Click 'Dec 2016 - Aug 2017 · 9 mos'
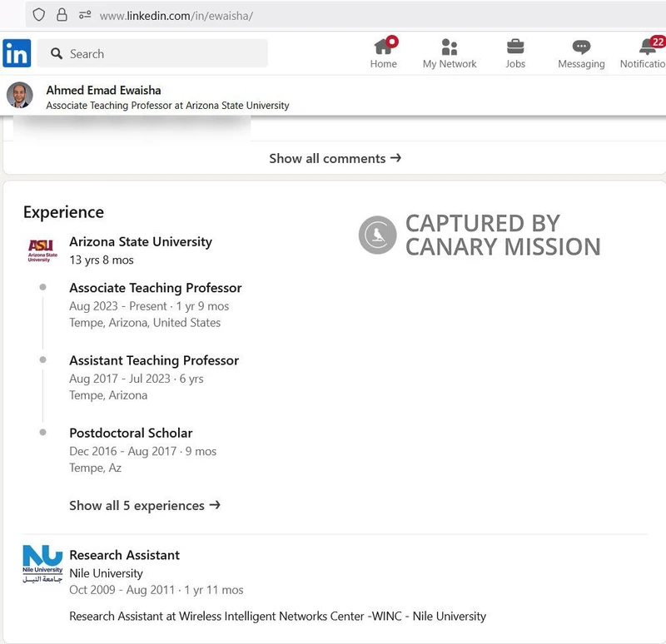Viewport: 666px width, 644px height. [x=142, y=451]
